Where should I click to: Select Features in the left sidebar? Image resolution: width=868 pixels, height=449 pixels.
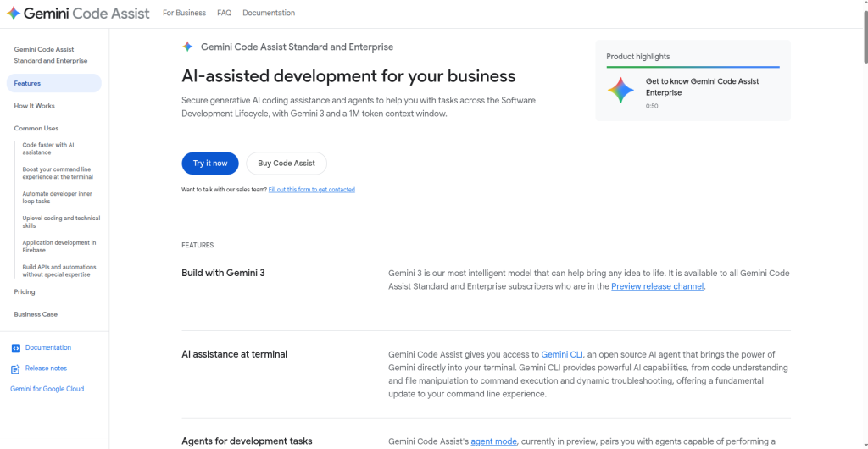point(53,83)
